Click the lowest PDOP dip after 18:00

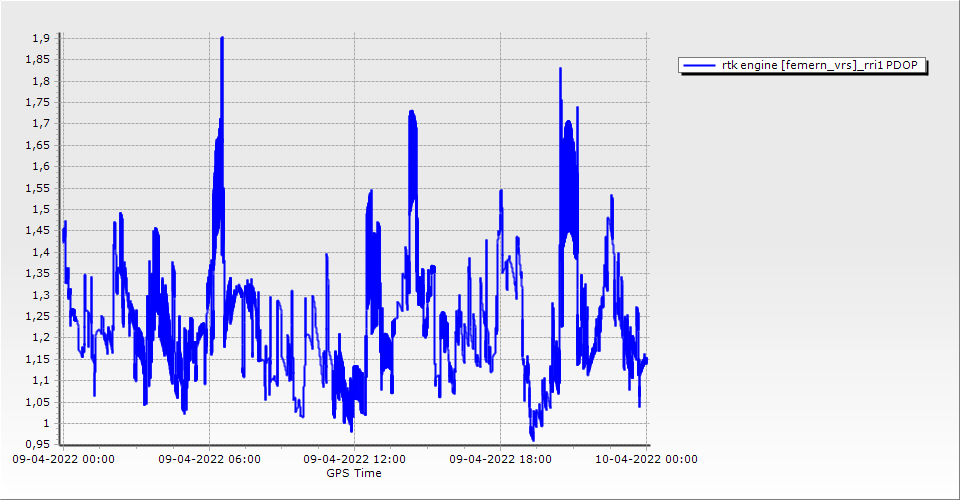pyautogui.click(x=532, y=438)
